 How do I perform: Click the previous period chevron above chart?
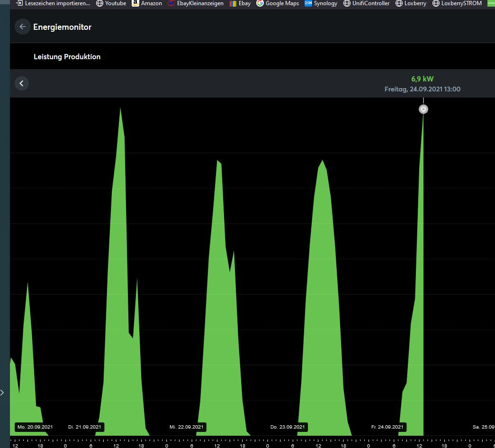[x=22, y=83]
